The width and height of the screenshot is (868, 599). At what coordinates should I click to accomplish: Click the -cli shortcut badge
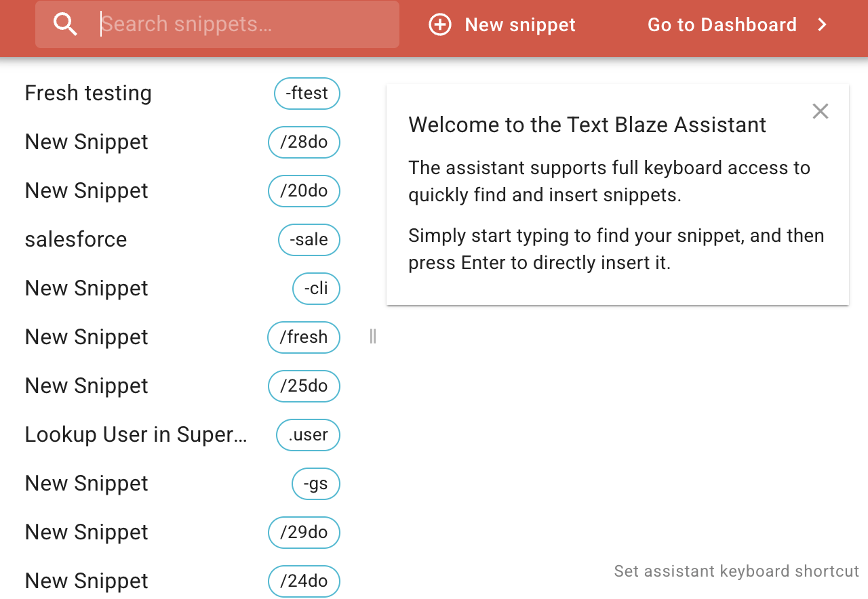coord(316,289)
